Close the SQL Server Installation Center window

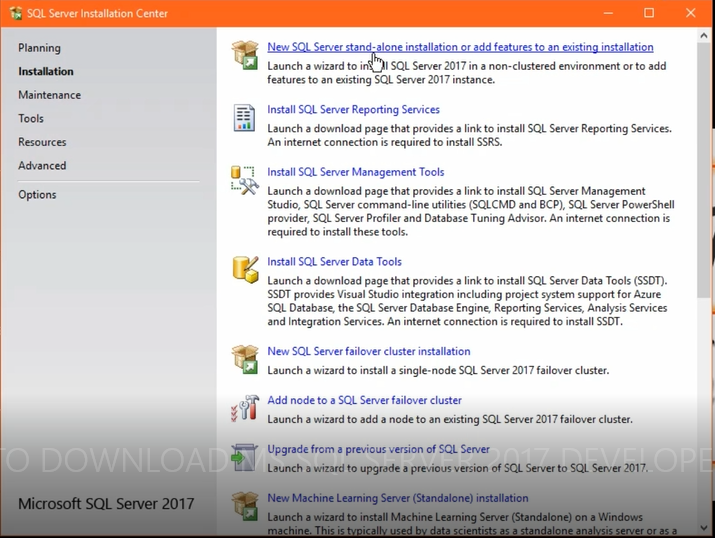tap(690, 13)
